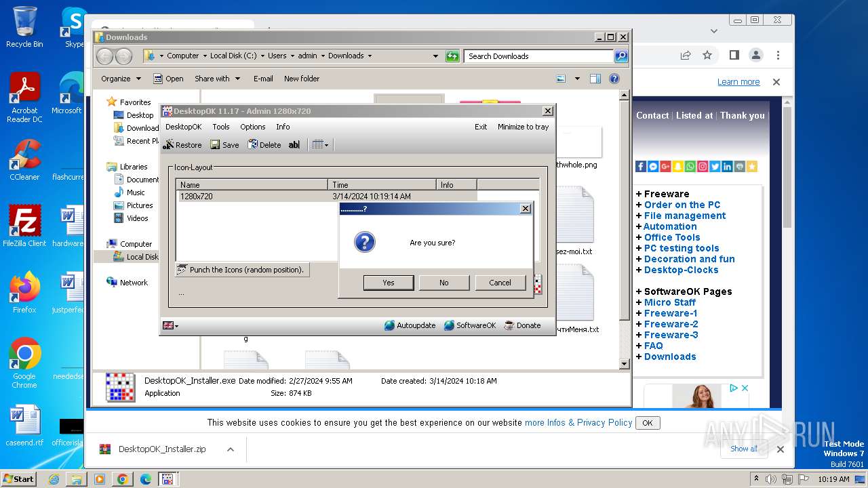Open the Share with dropdown

coord(217,79)
